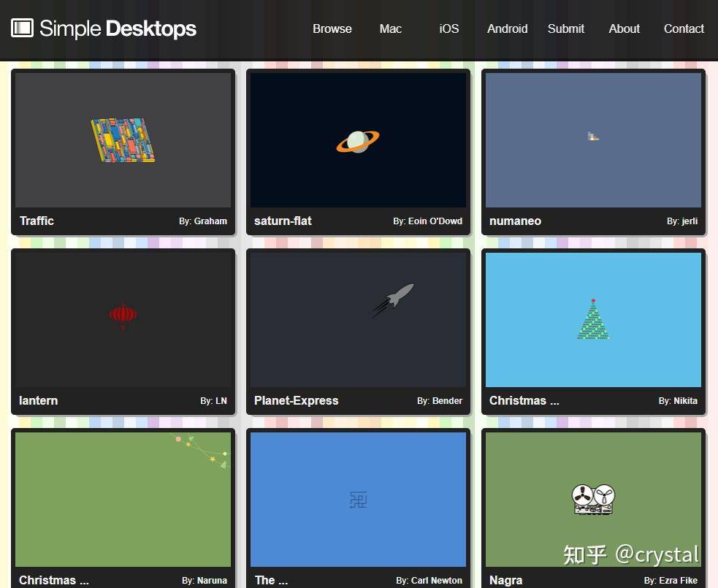Viewport: 718px width, 588px height.
Task: Open the About page
Action: 624,28
